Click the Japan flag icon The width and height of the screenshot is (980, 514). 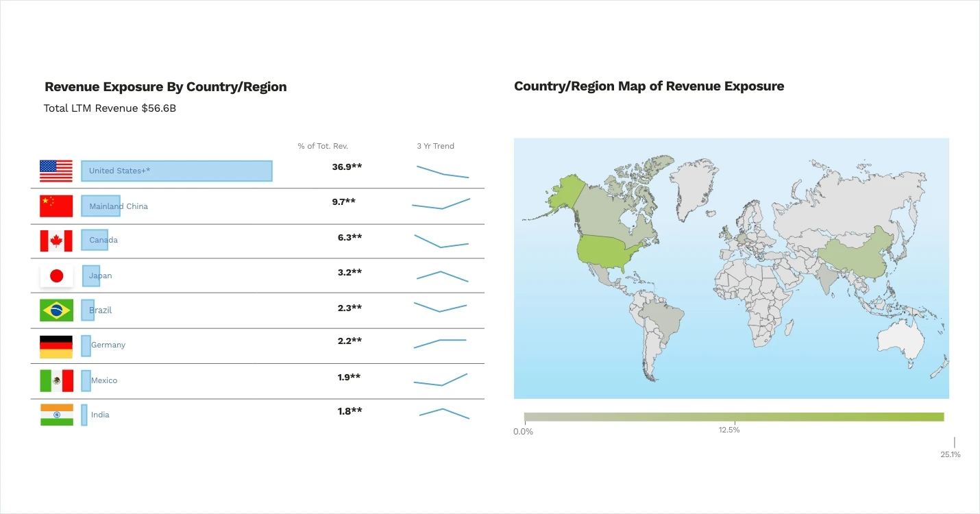(56, 276)
